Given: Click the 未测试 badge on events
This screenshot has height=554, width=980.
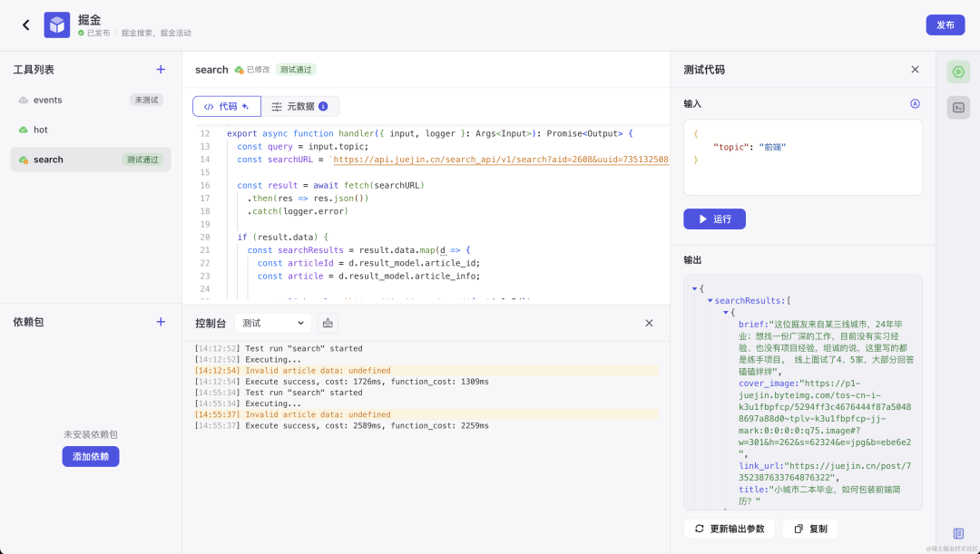Looking at the screenshot, I should (146, 100).
